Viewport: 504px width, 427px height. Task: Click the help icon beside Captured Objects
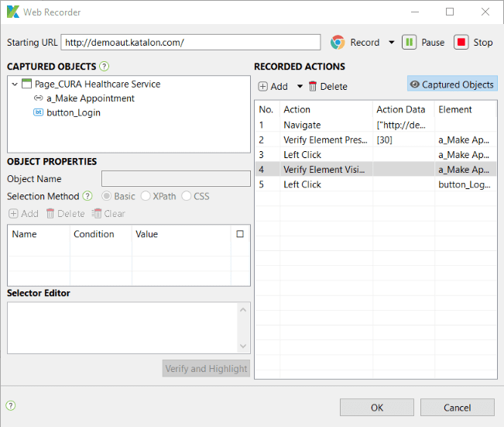(x=105, y=67)
